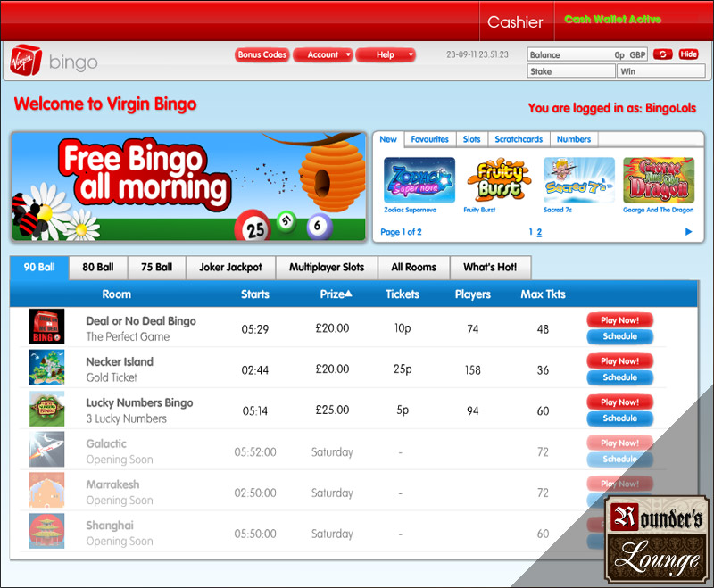Image resolution: width=714 pixels, height=588 pixels.
Task: Click the Galactic room rocket icon
Action: [x=47, y=449]
